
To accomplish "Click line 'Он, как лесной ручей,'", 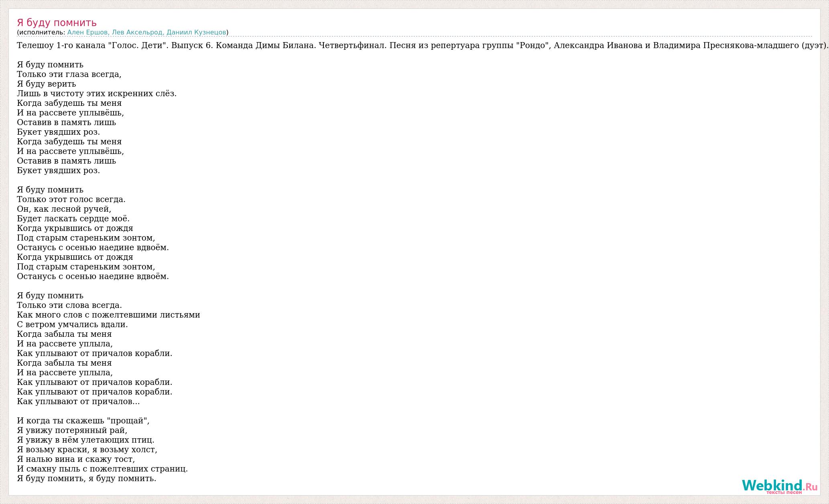I will coord(64,209).
